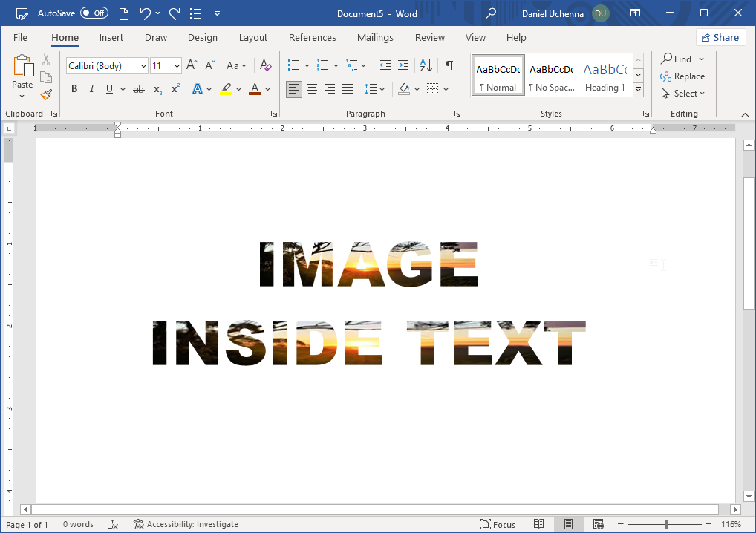
Task: Switch to the Insert tab
Action: coord(111,37)
